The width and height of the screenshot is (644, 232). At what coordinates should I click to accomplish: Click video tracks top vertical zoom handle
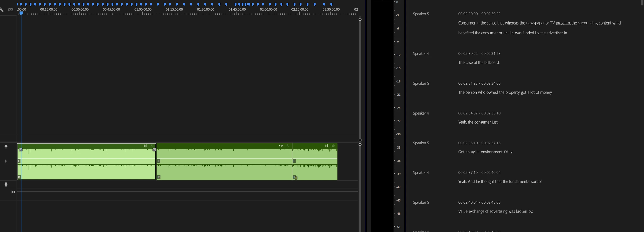[360, 19]
